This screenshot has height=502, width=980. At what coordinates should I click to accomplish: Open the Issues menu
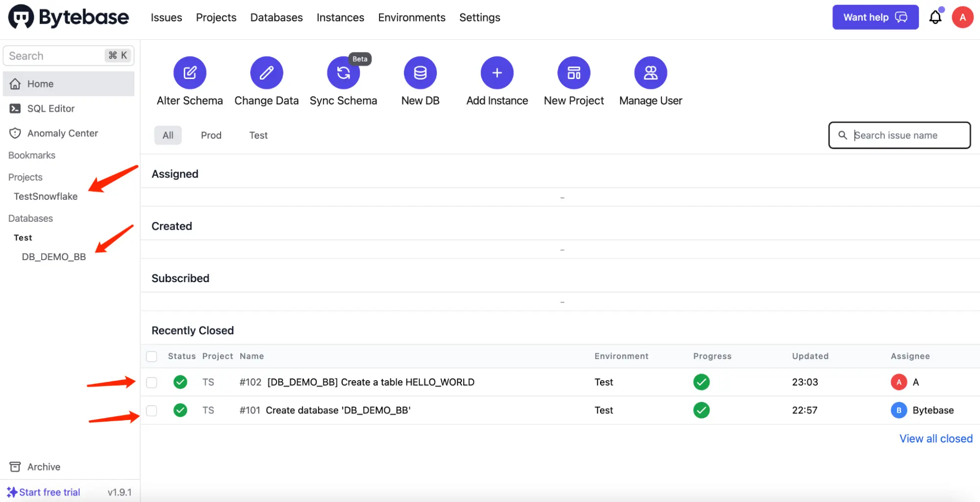click(x=166, y=17)
